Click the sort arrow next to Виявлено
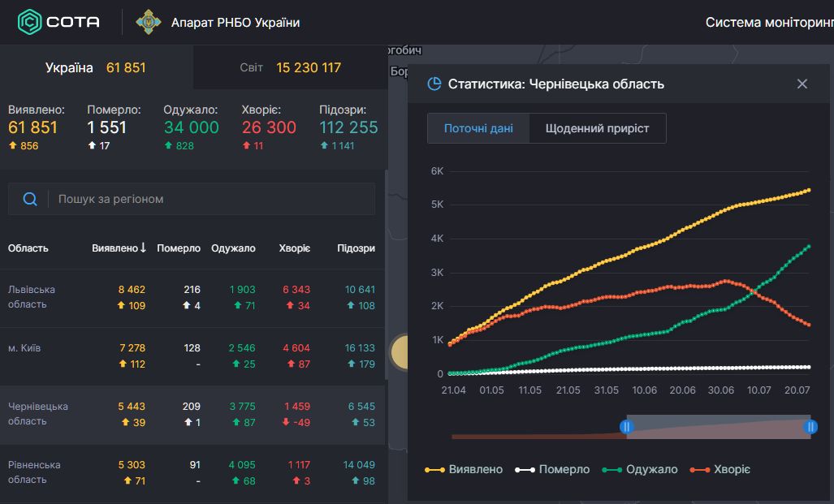The width and height of the screenshot is (834, 504). click(143, 248)
